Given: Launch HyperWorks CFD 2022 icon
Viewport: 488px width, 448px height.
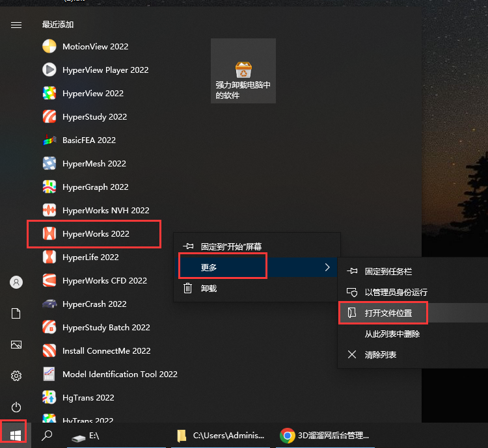Looking at the screenshot, I should tap(49, 281).
